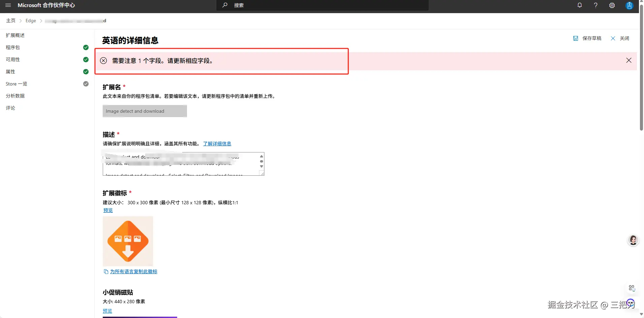
Task: Click 为所有语言复制此徽标 link
Action: click(x=134, y=272)
